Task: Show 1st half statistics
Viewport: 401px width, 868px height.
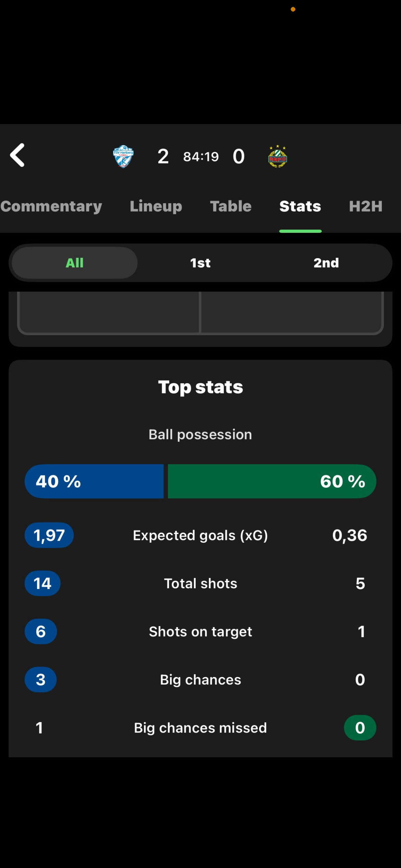Action: click(x=200, y=263)
